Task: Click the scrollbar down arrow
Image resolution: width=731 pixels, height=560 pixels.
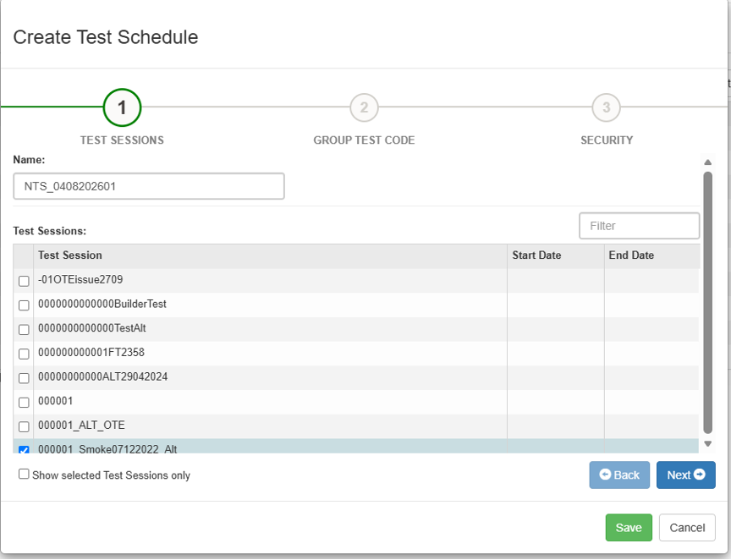Action: click(x=707, y=444)
